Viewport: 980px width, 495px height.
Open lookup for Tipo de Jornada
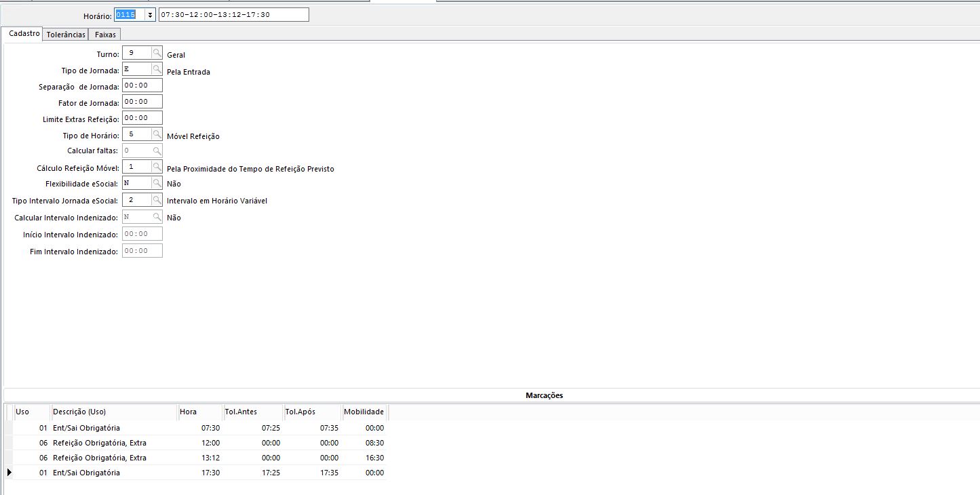(x=157, y=70)
